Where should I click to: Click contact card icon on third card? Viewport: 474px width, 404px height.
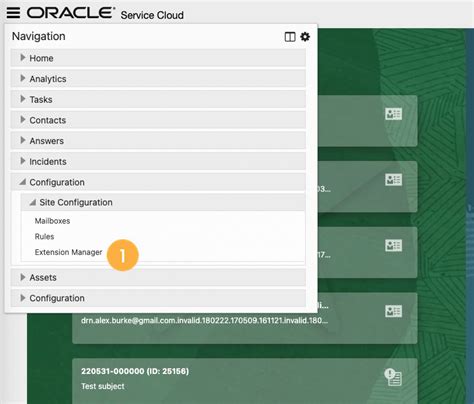click(393, 246)
